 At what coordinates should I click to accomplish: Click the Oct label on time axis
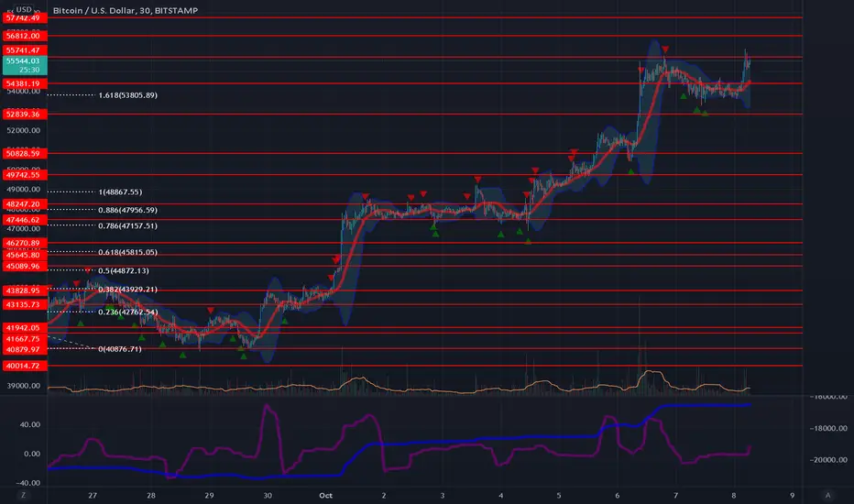(x=325, y=495)
